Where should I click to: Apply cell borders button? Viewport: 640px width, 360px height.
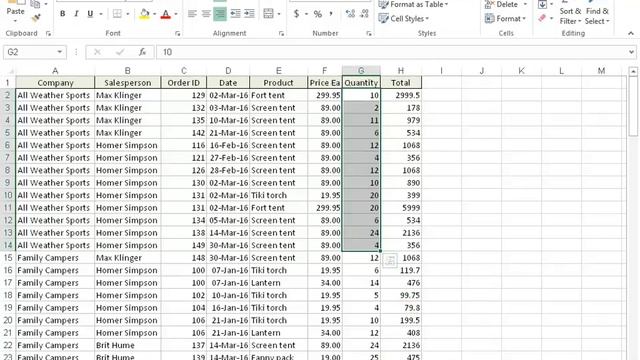[x=117, y=14]
